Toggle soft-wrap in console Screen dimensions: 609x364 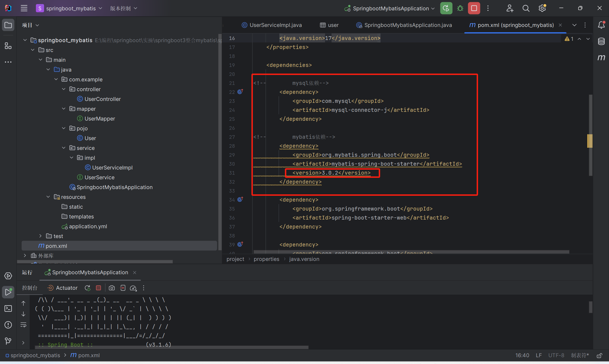(x=23, y=325)
